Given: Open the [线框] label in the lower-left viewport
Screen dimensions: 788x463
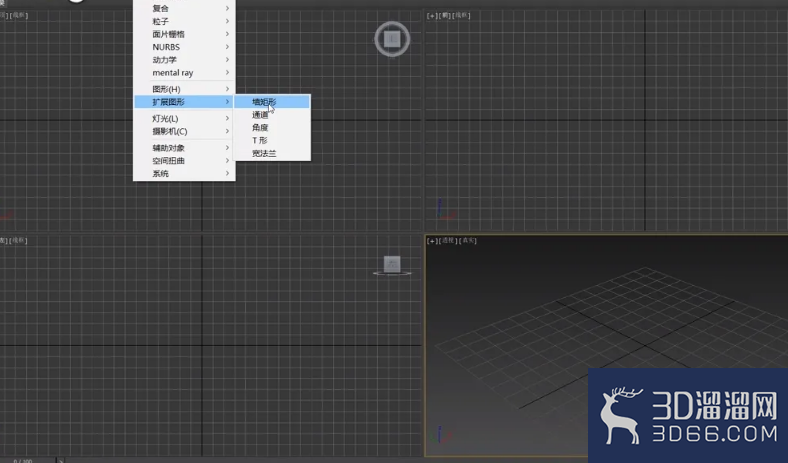Looking at the screenshot, I should (18, 241).
